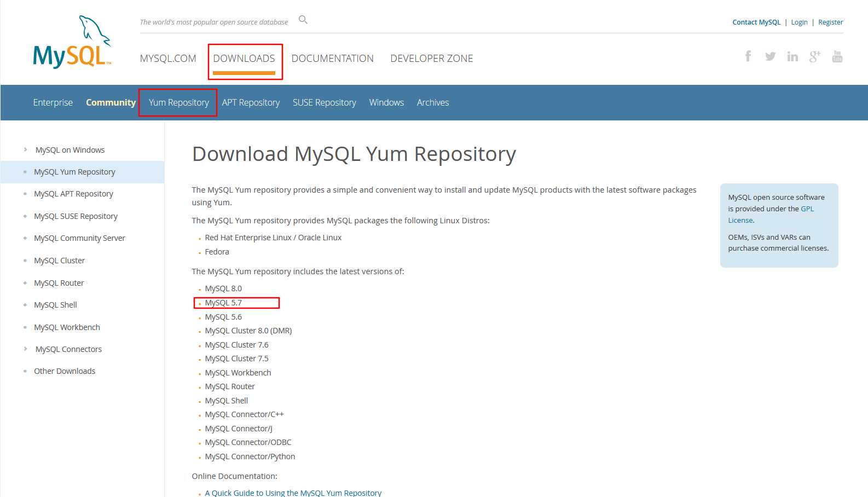Click the "MySQL 5.6" list entry
The height and width of the screenshot is (497, 868).
(x=223, y=317)
